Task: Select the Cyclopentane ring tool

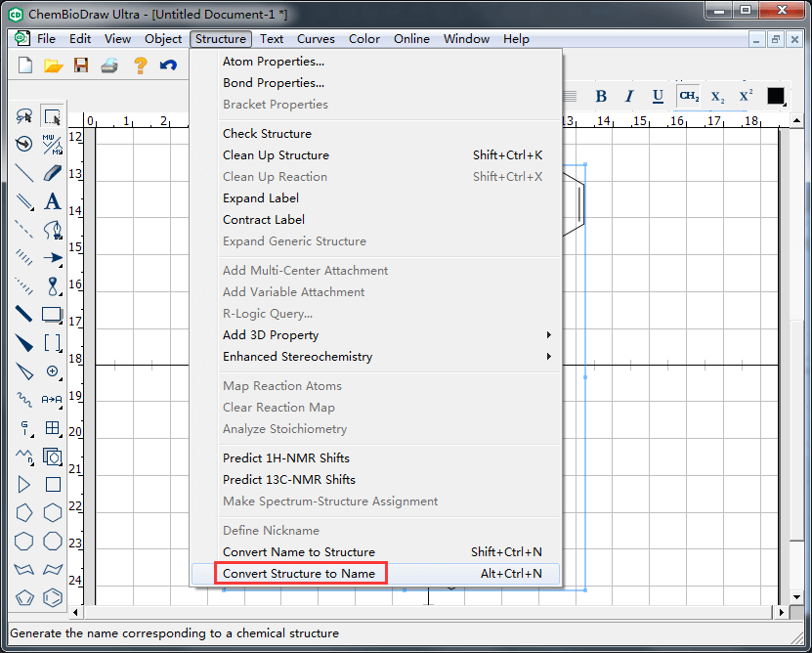Action: [23, 512]
